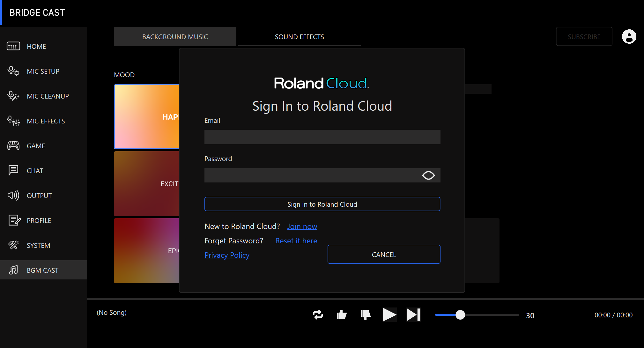Open the PROFILE section
The width and height of the screenshot is (644, 348).
[x=43, y=220]
